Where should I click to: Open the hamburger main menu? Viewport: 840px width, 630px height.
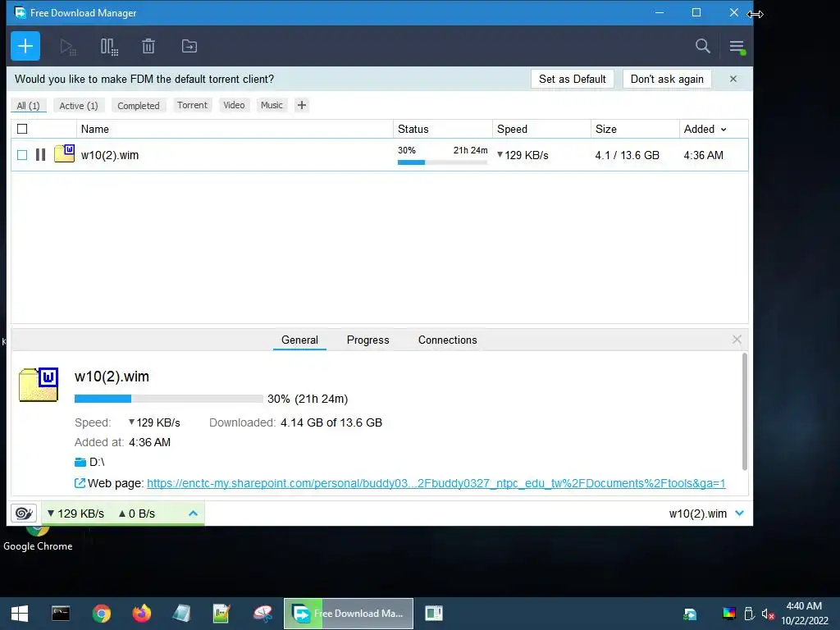(x=737, y=47)
